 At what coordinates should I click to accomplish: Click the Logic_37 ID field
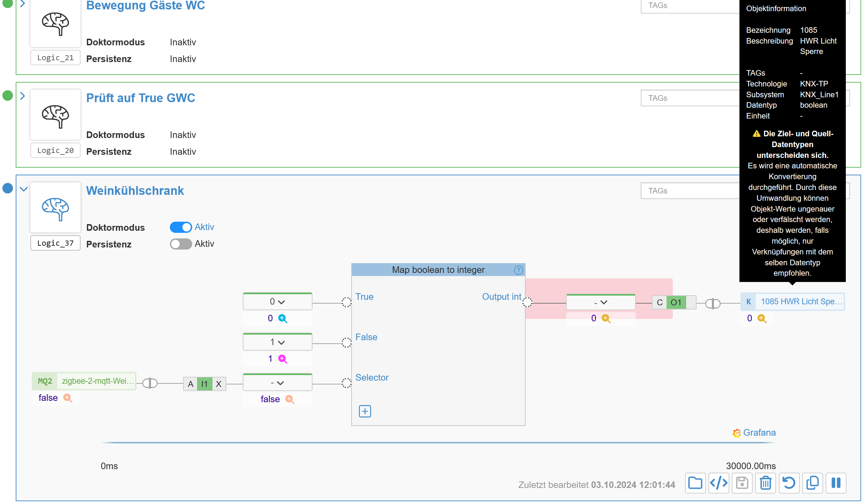tap(55, 243)
